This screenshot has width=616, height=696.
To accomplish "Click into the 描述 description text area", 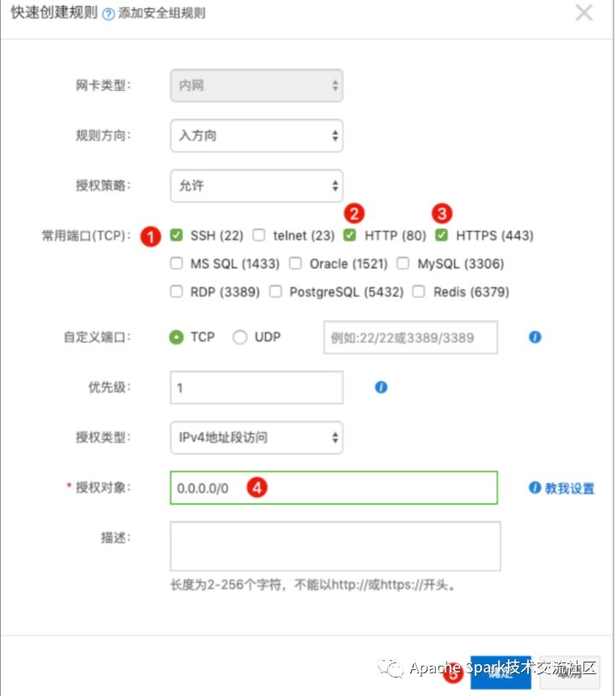I will 335,546.
